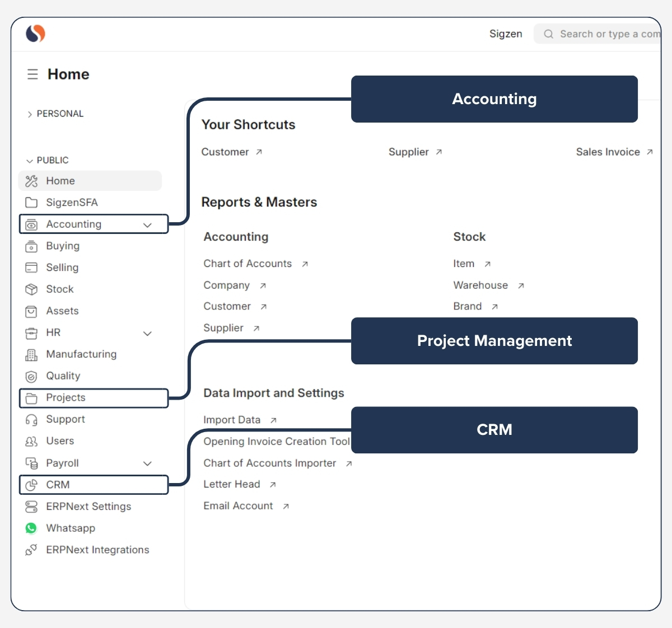Image resolution: width=672 pixels, height=628 pixels.
Task: Select the Quality module icon
Action: coord(31,376)
